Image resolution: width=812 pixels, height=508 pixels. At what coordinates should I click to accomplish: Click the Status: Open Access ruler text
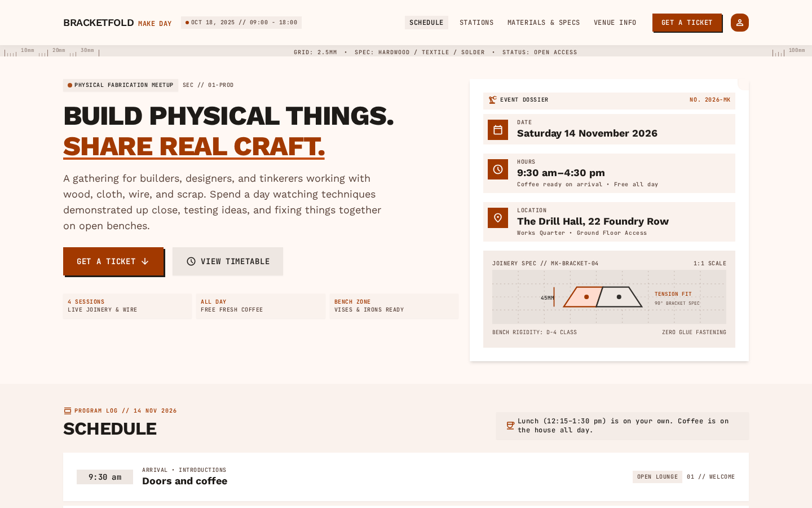click(540, 52)
